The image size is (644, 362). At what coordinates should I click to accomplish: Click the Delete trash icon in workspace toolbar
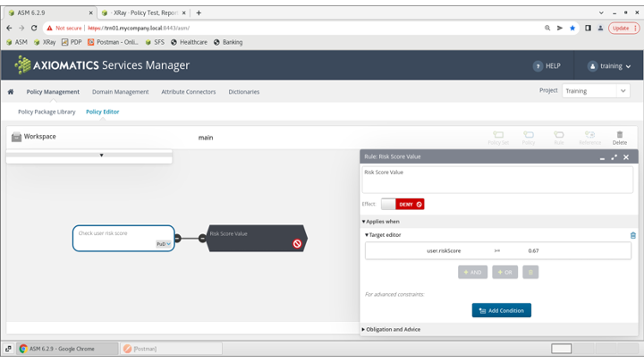click(619, 137)
